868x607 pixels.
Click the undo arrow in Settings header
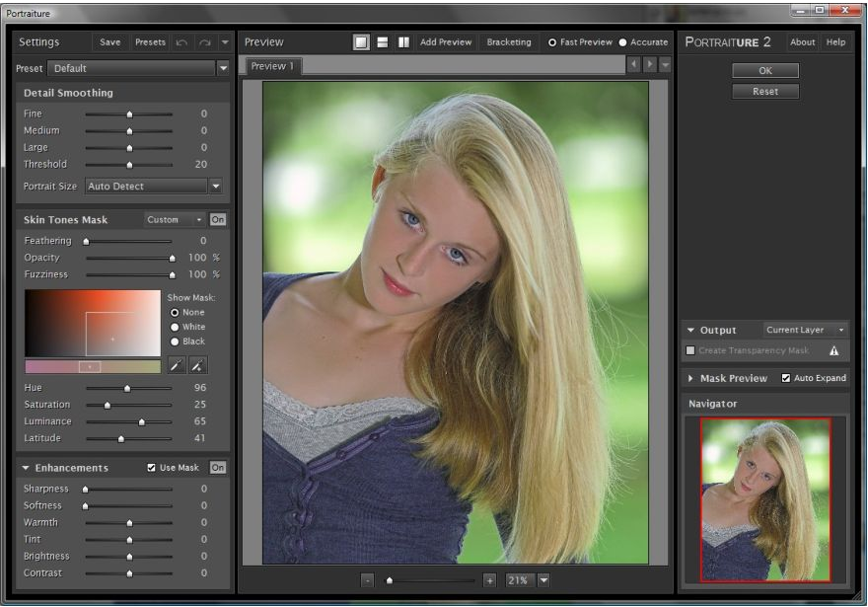[181, 42]
